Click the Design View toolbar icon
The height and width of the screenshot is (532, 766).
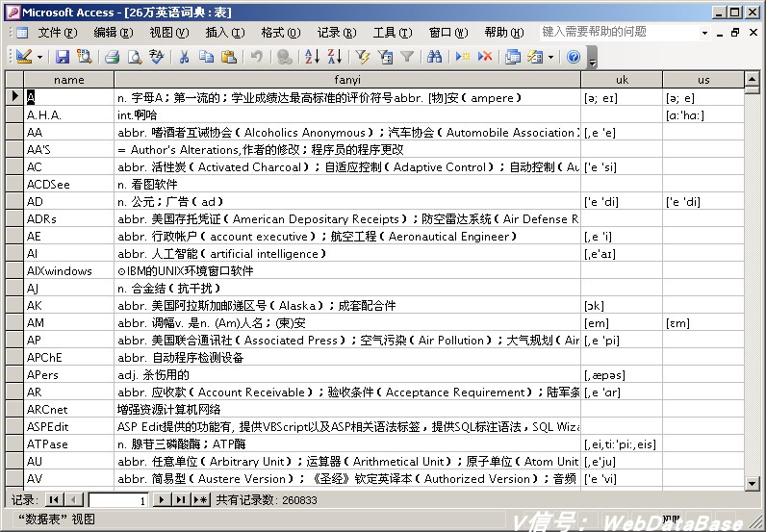pyautogui.click(x=23, y=57)
